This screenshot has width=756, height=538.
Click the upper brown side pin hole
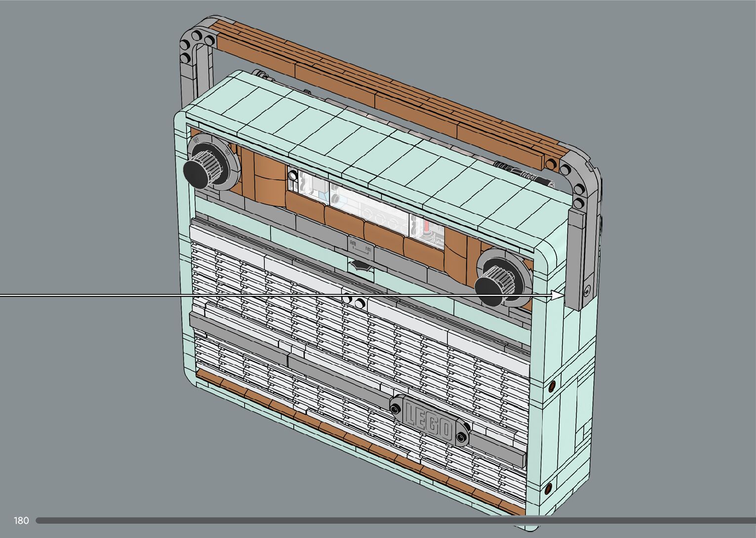tap(552, 384)
